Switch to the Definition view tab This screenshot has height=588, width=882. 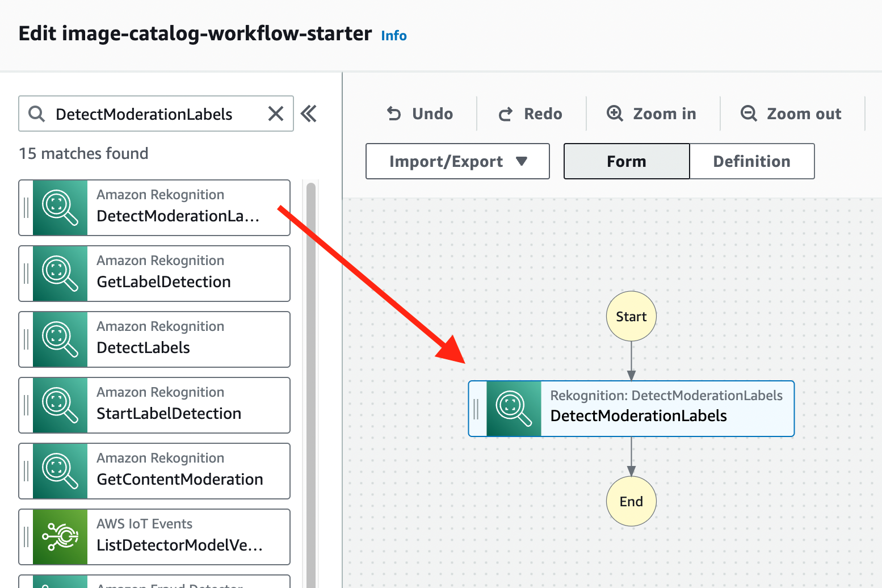click(x=752, y=161)
